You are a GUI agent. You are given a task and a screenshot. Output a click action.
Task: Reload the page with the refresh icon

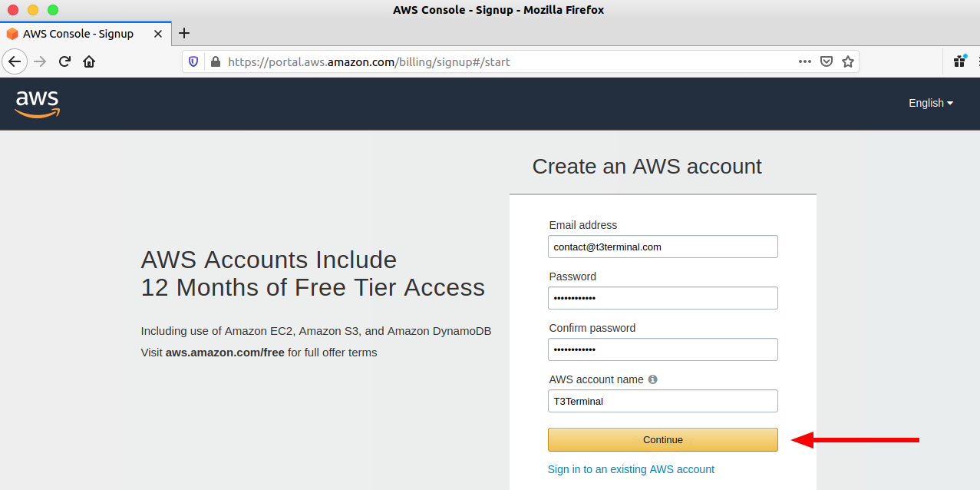(65, 62)
